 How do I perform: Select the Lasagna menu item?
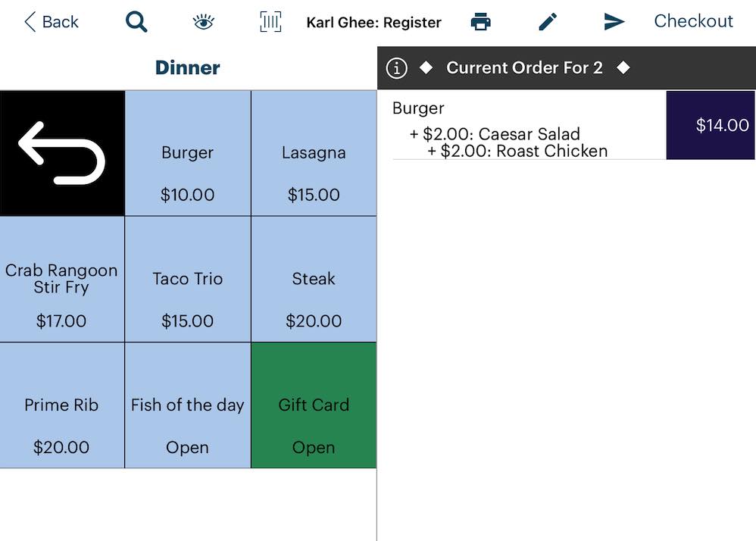314,152
